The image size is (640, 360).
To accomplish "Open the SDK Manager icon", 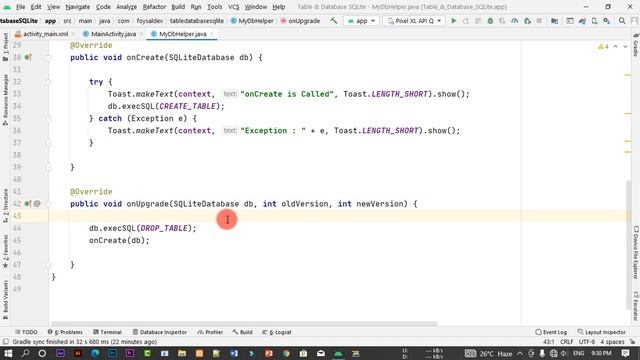I will coord(607,21).
